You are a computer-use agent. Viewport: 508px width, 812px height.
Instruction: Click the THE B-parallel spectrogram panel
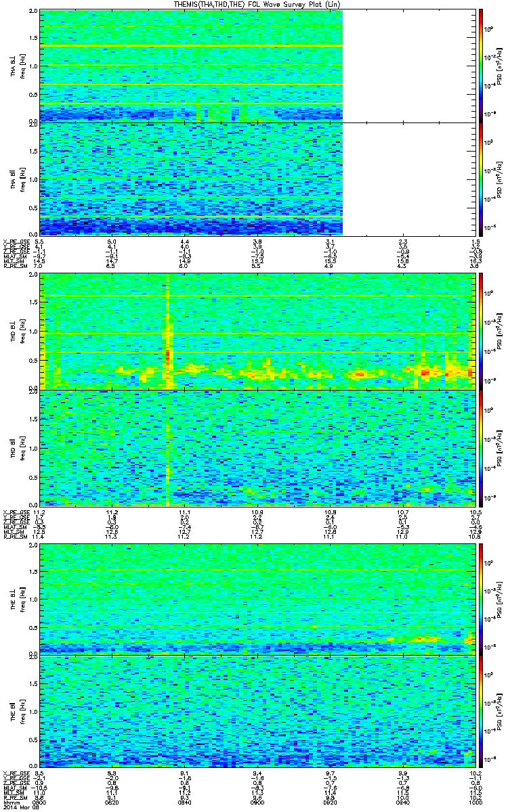click(256, 712)
